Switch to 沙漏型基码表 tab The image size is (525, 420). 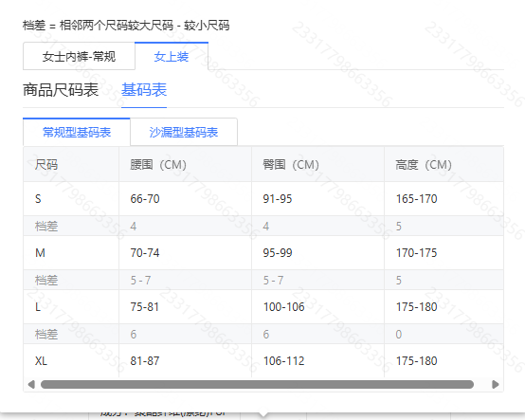[x=184, y=133]
